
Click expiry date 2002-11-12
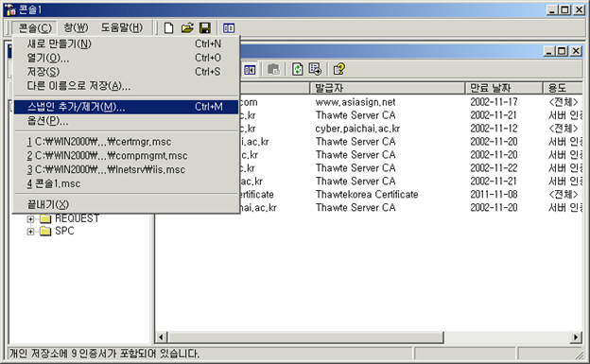(x=494, y=129)
